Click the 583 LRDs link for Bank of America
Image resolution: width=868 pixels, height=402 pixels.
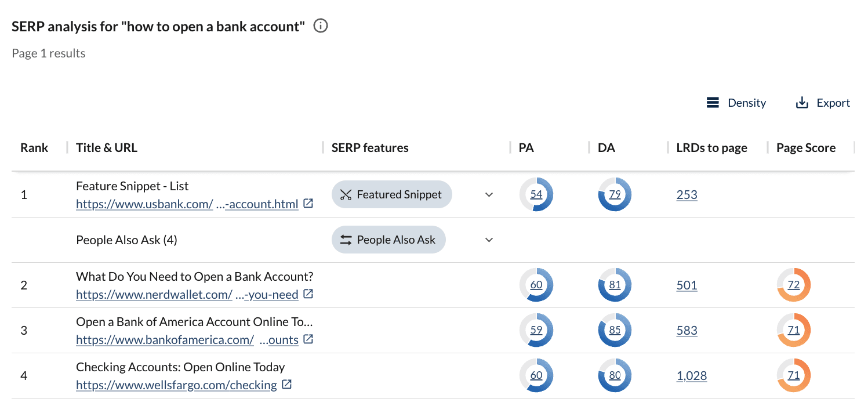coord(687,330)
